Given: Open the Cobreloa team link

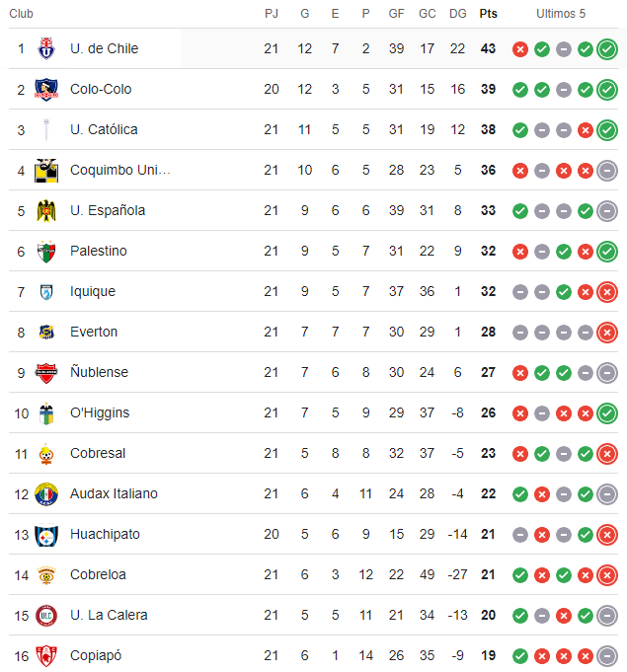Looking at the screenshot, I should [98, 574].
